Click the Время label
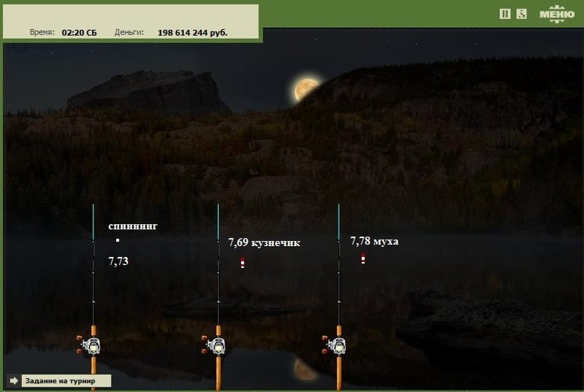This screenshot has width=584, height=392. [x=42, y=32]
